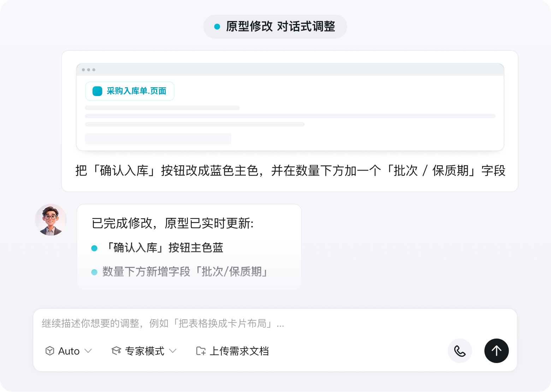Click the phone call icon button
This screenshot has height=392, width=551.
[460, 351]
